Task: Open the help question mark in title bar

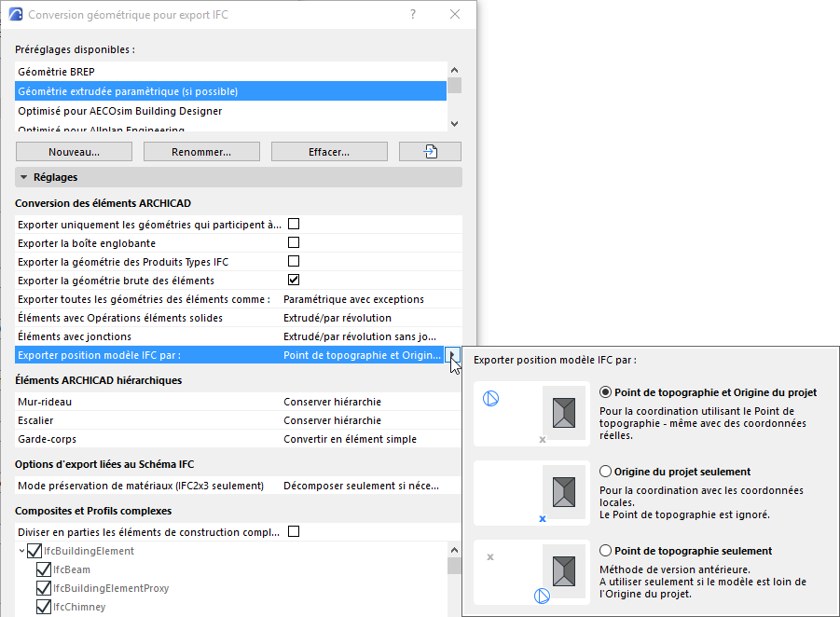Action: [412, 15]
